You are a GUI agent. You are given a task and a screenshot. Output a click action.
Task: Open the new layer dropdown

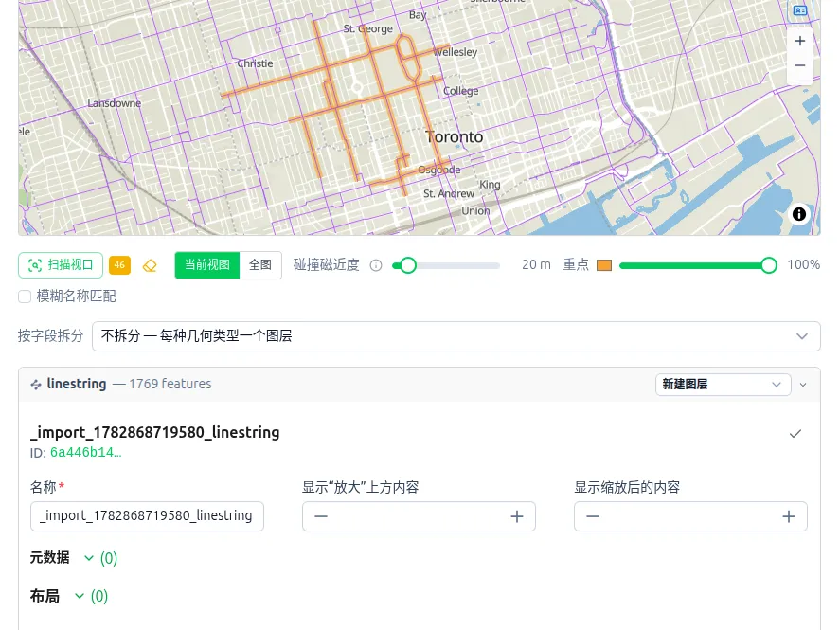click(724, 385)
